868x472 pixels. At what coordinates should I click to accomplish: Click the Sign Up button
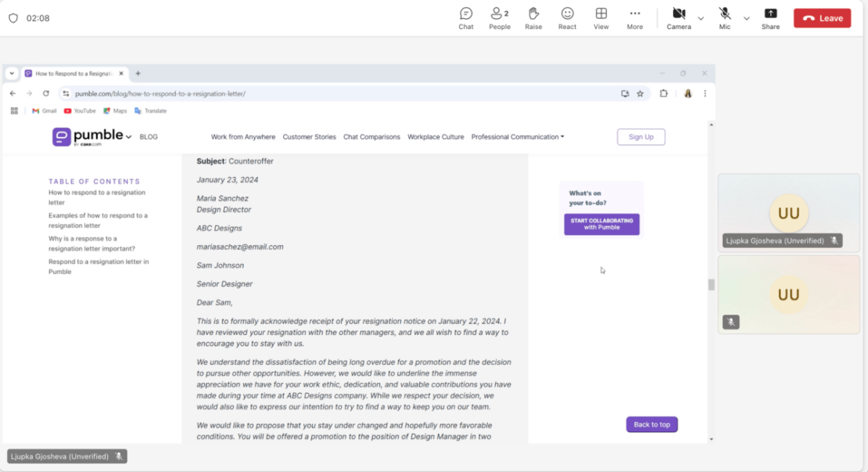640,137
